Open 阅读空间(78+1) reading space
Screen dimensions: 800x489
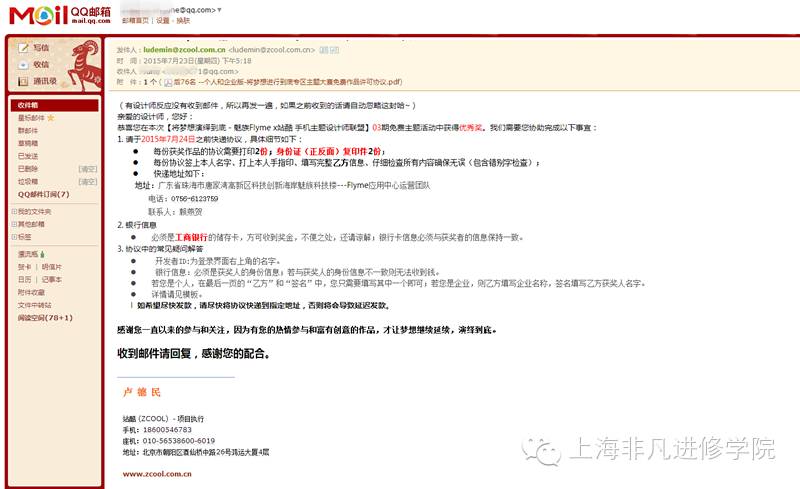pyautogui.click(x=45, y=318)
